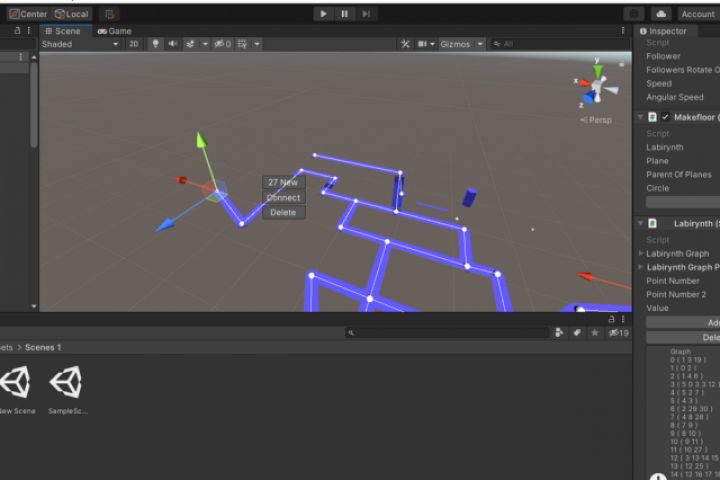The width and height of the screenshot is (720, 480).
Task: Click the scene search field
Action: (x=558, y=44)
